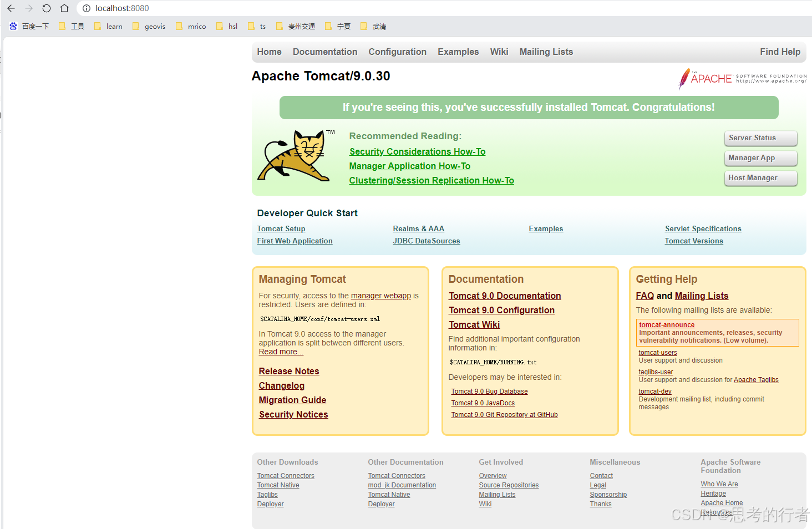Open the 武清 bookmark folder

pyautogui.click(x=373, y=26)
